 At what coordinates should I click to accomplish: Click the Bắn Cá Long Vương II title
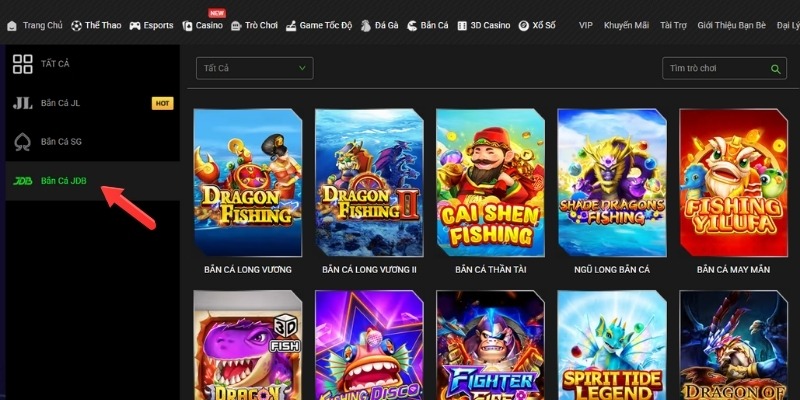pyautogui.click(x=369, y=270)
